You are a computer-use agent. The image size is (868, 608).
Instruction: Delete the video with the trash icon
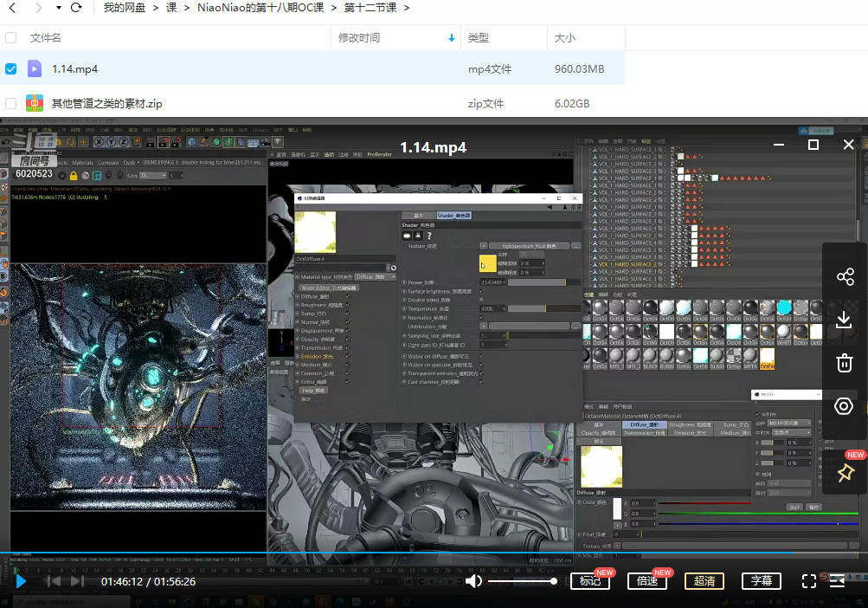pos(845,363)
